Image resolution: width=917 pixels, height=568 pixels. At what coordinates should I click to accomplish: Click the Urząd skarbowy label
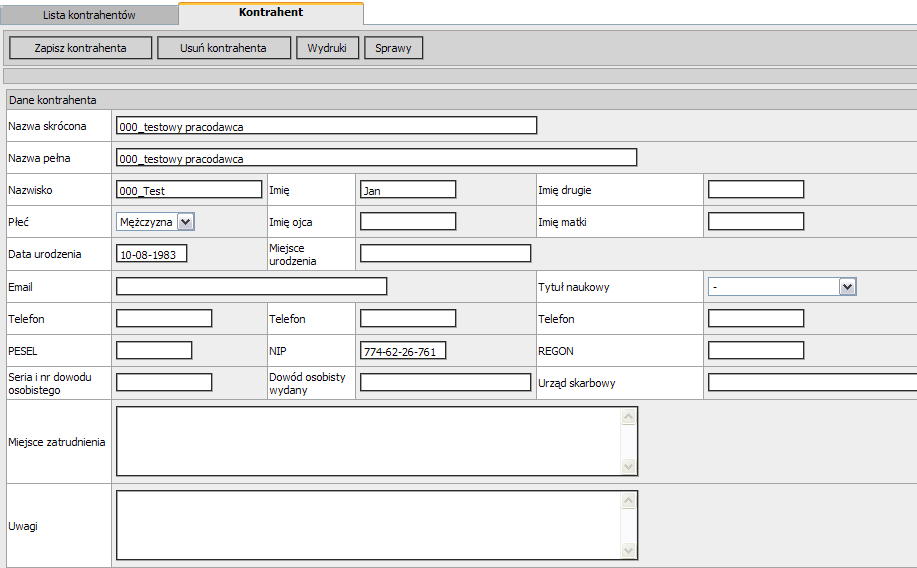point(577,383)
